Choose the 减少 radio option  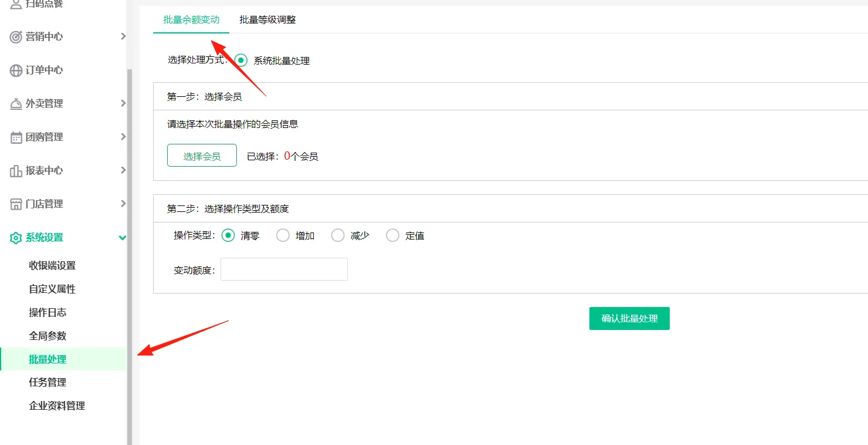coord(338,235)
